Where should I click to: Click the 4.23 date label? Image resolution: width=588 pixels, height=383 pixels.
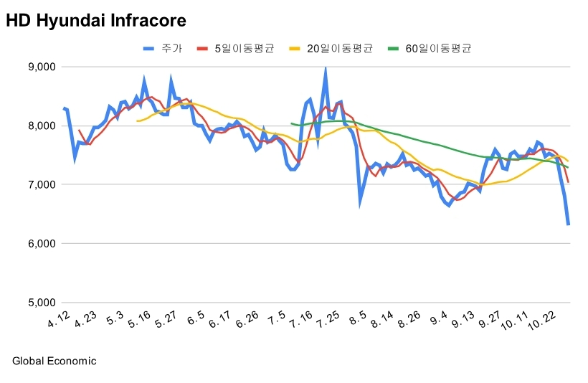[x=85, y=319]
